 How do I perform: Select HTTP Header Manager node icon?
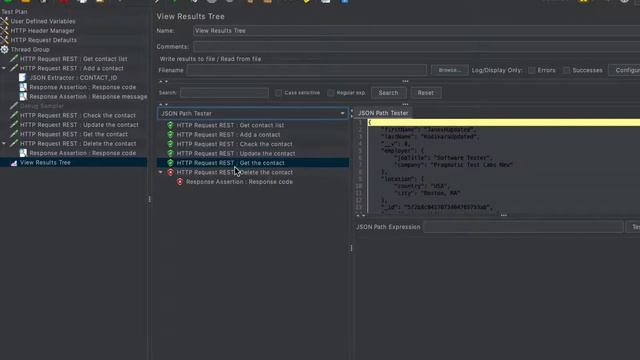click(x=4, y=31)
